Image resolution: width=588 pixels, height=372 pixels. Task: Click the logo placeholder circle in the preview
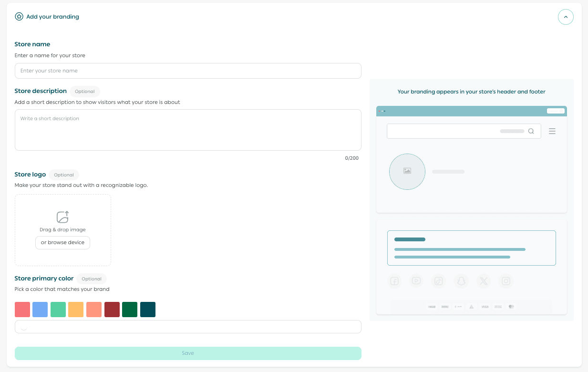click(407, 171)
